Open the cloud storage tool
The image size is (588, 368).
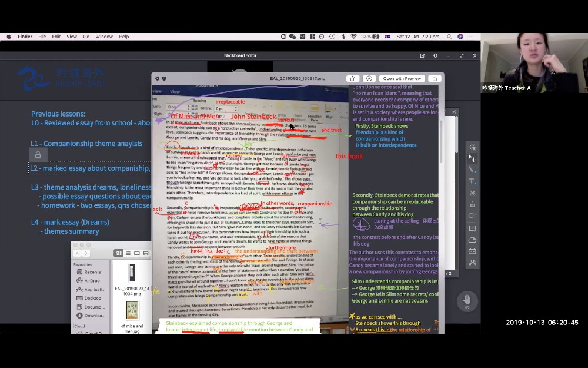(x=472, y=240)
